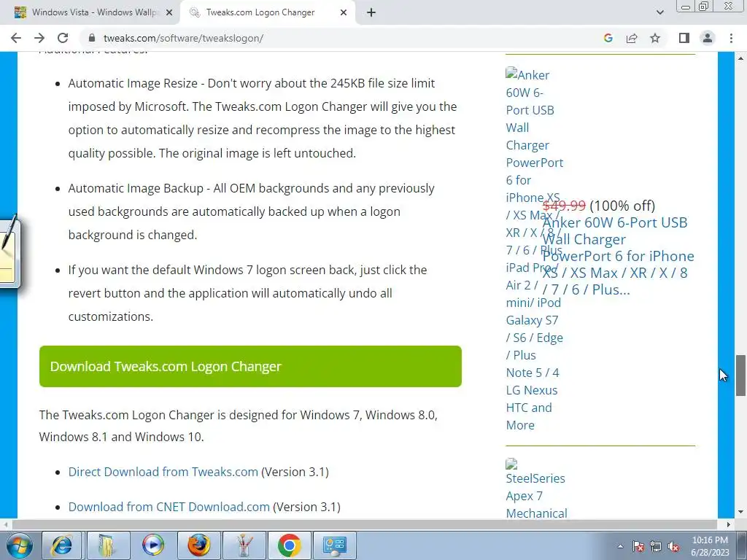This screenshot has height=560, width=747.
Task: Go forward to the next page
Action: (39, 38)
